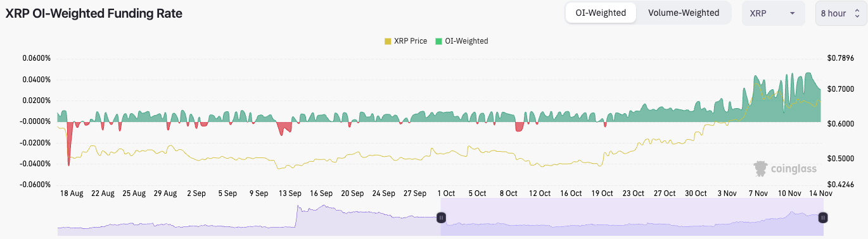This screenshot has width=868, height=239.
Task: Open the 8 hour interval selector
Action: click(x=841, y=13)
